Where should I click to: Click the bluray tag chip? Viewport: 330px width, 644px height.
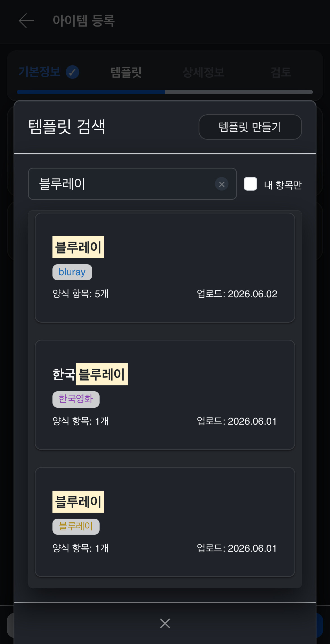coord(72,272)
